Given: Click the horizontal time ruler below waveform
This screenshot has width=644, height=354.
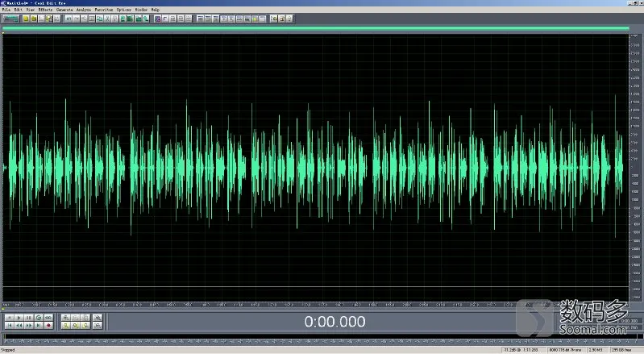Looking at the screenshot, I should 315,305.
